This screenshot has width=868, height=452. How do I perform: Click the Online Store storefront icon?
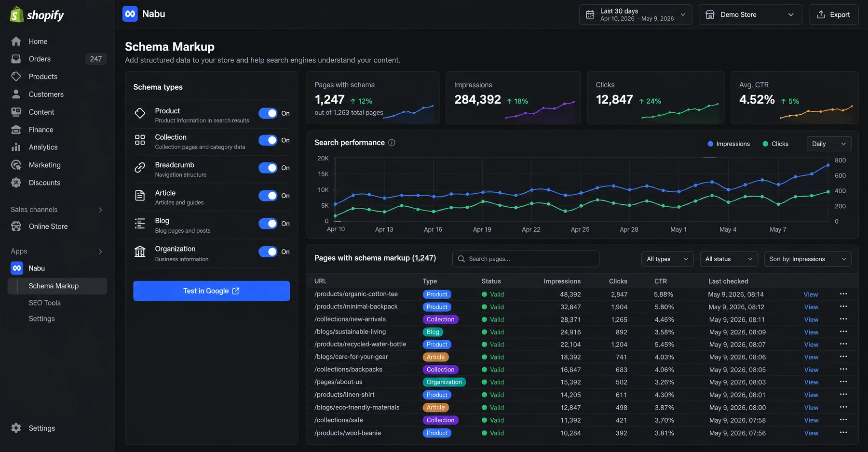[16, 226]
